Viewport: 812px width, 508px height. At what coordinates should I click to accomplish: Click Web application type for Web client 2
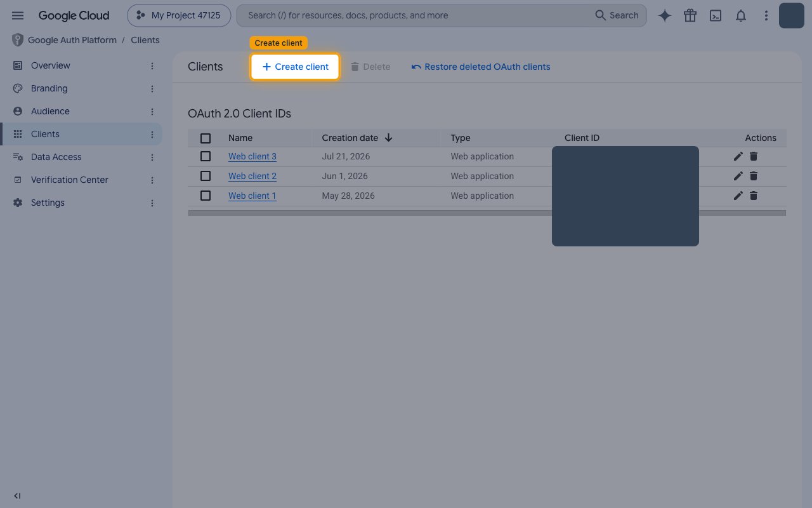coord(482,176)
